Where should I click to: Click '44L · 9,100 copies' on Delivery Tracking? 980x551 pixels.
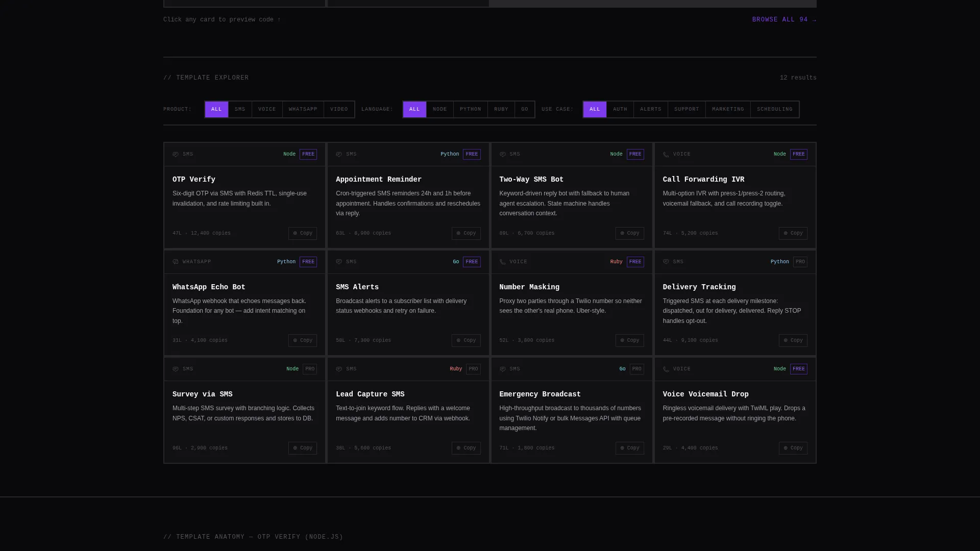pos(691,340)
